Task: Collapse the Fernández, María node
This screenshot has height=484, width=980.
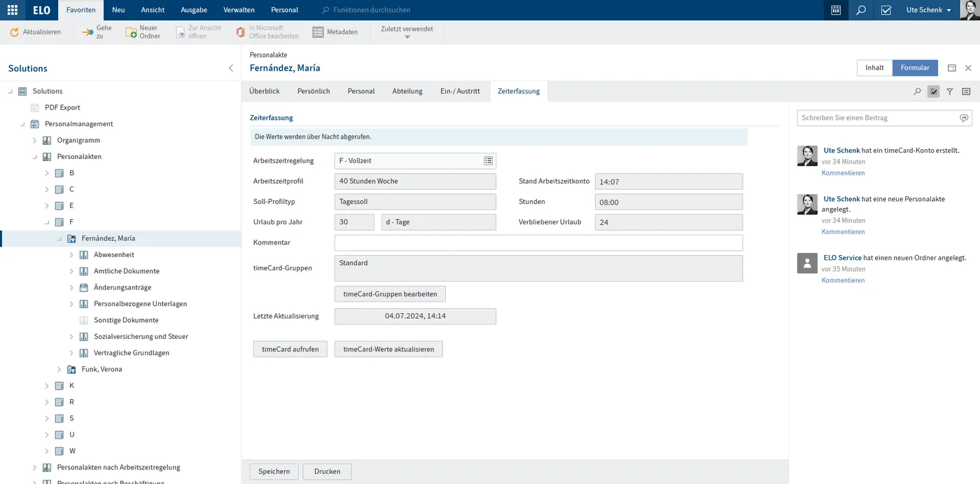Action: pos(59,238)
